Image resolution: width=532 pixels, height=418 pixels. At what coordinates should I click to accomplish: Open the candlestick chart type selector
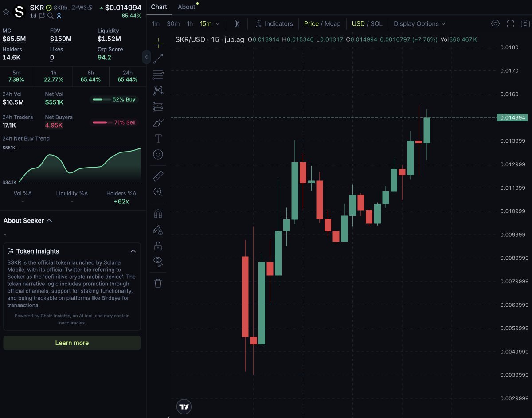237,24
